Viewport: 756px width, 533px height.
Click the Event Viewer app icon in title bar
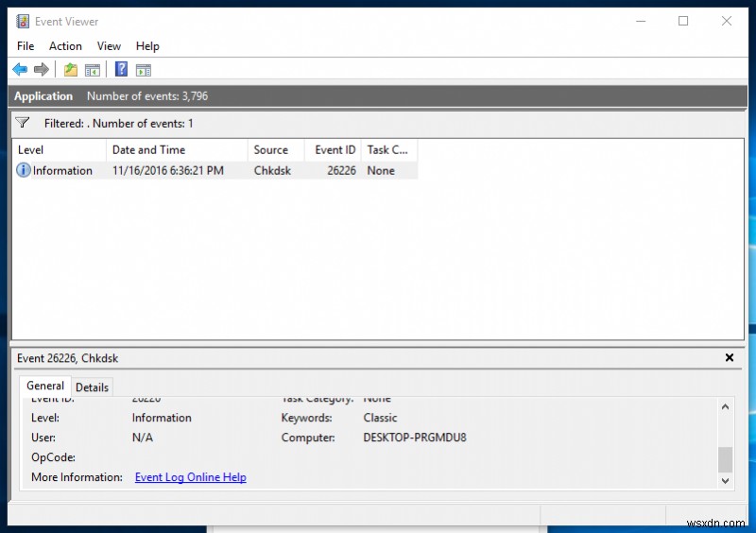23,21
